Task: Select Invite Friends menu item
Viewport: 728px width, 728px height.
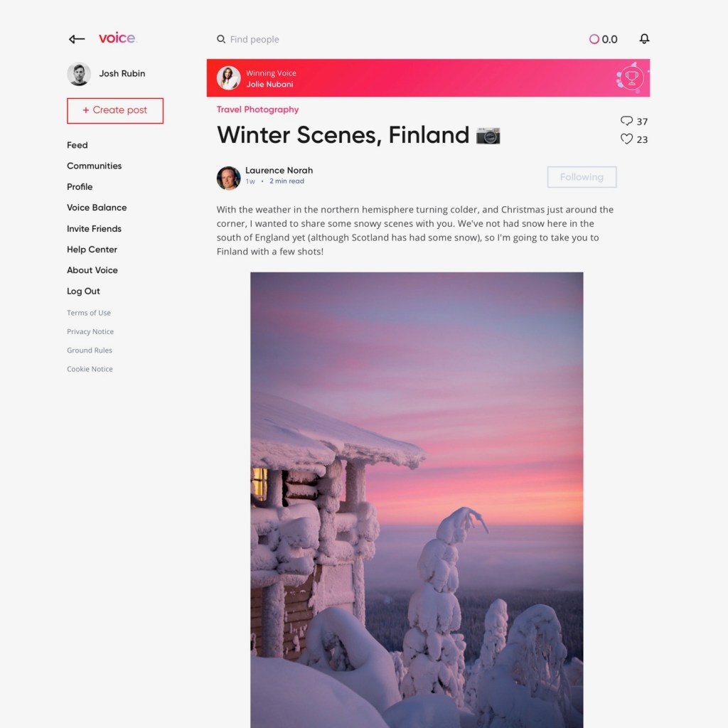Action: [94, 228]
